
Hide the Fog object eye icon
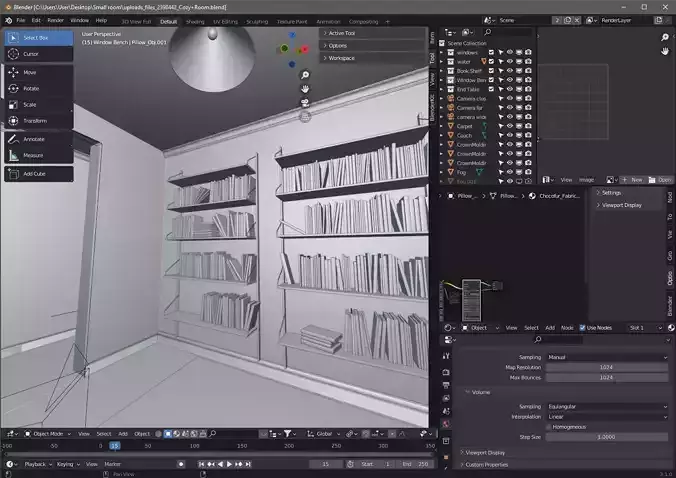click(510, 172)
